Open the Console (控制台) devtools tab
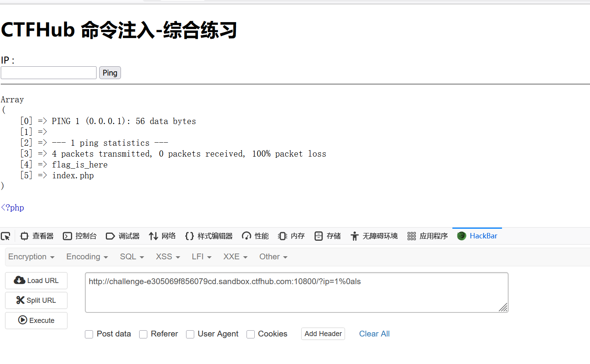 click(80, 236)
